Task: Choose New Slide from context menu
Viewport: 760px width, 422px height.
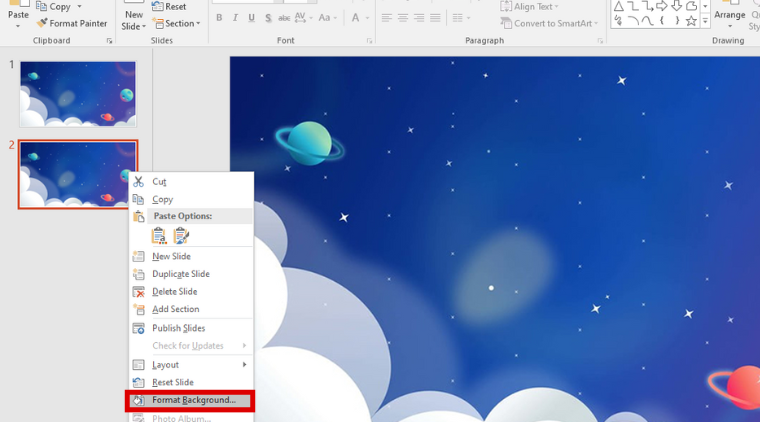Action: (x=191, y=256)
